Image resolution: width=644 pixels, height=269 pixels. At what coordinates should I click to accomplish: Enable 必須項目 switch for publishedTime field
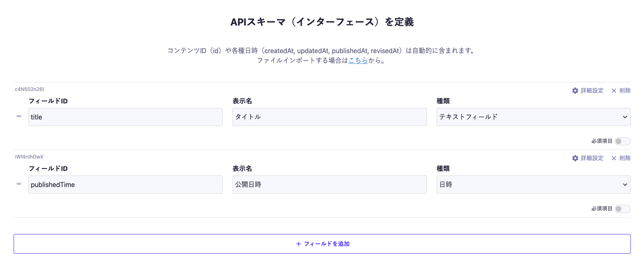coord(622,209)
